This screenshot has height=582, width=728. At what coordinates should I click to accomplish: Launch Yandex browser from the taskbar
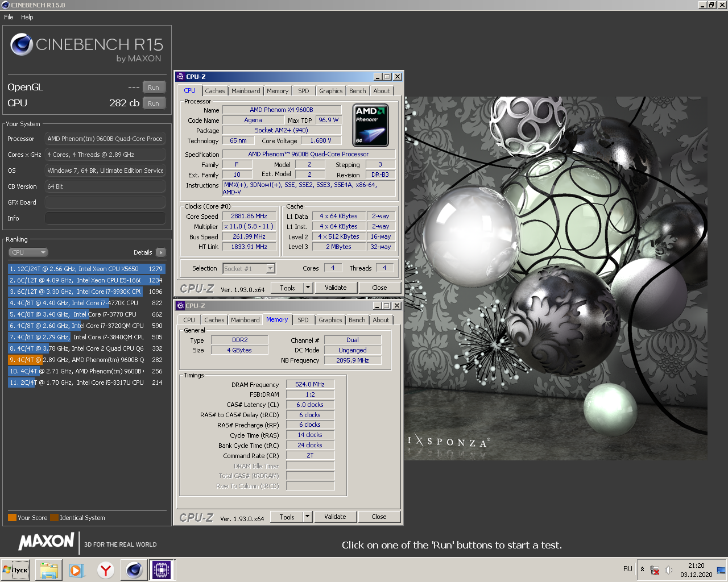(105, 570)
